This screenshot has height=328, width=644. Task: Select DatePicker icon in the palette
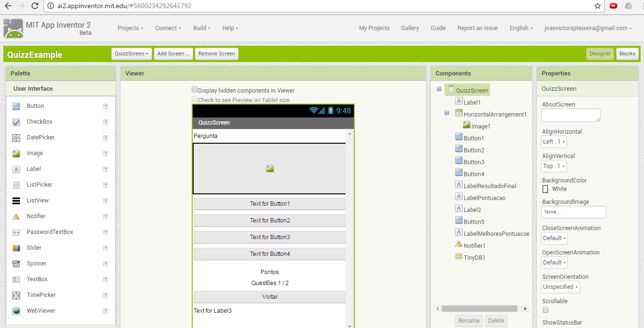click(16, 138)
